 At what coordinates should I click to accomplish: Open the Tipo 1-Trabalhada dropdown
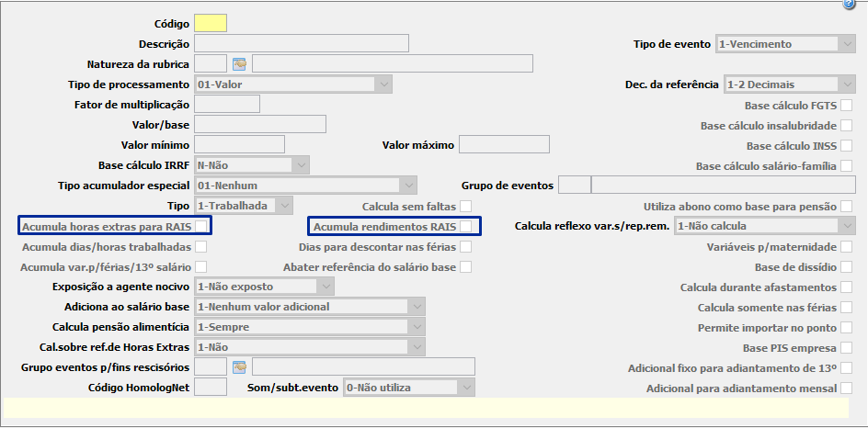coord(244,206)
